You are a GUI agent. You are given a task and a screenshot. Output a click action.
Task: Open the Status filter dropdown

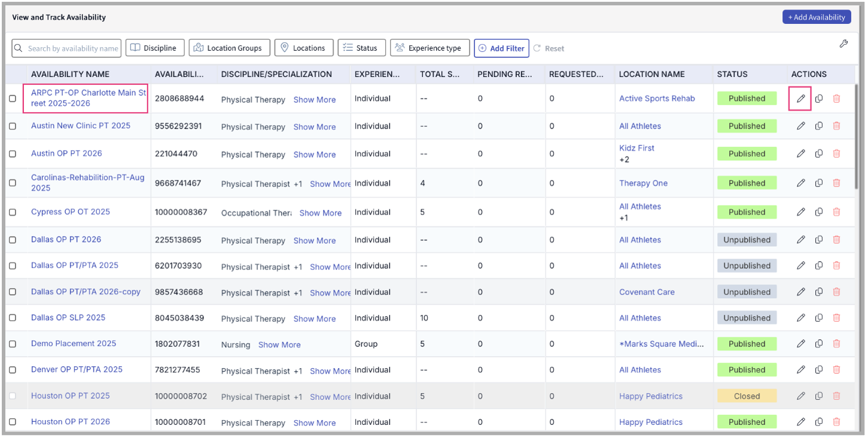coord(361,48)
